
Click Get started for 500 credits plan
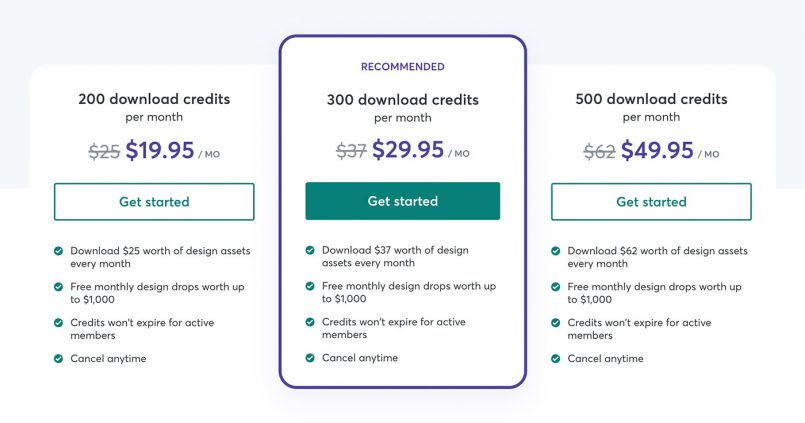point(651,202)
